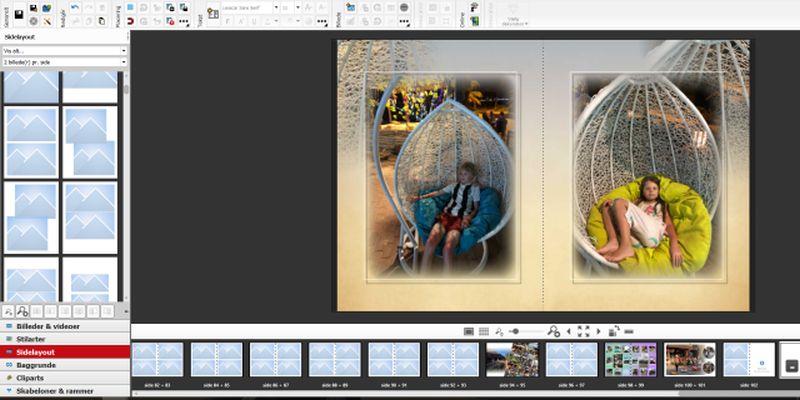Click the single page view icon
This screenshot has width=800, height=400.
[468, 331]
